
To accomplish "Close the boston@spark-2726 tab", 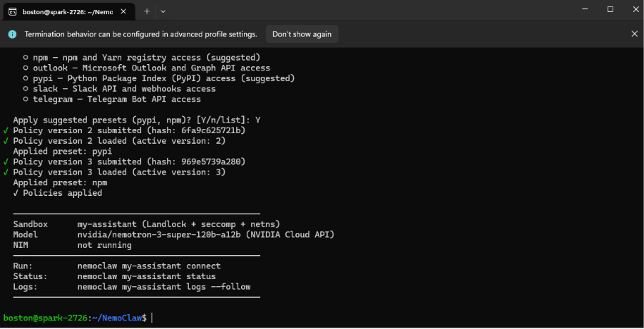I will (x=123, y=11).
